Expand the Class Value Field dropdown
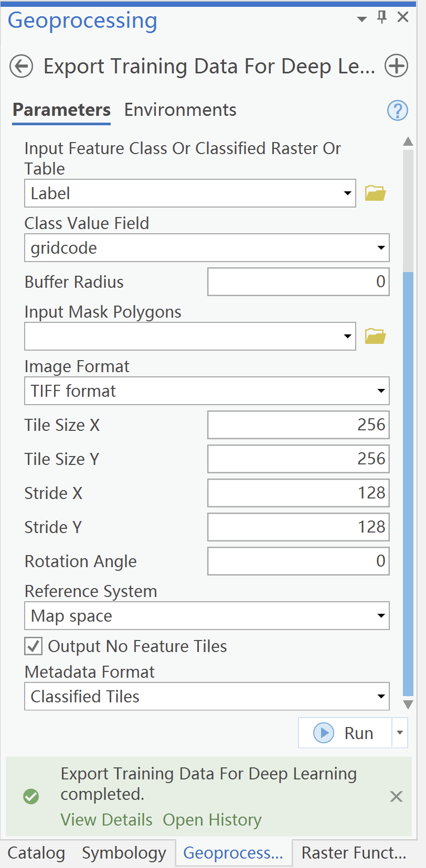This screenshot has width=426, height=868. pos(381,248)
